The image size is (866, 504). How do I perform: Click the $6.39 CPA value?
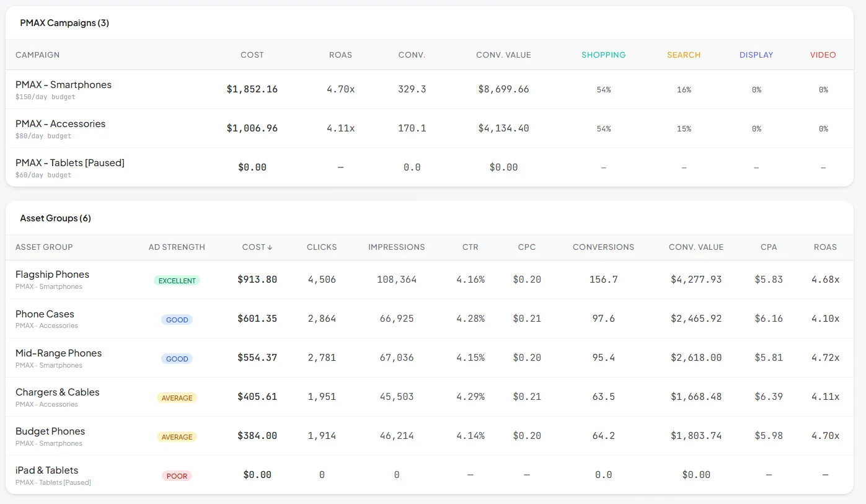[769, 397]
